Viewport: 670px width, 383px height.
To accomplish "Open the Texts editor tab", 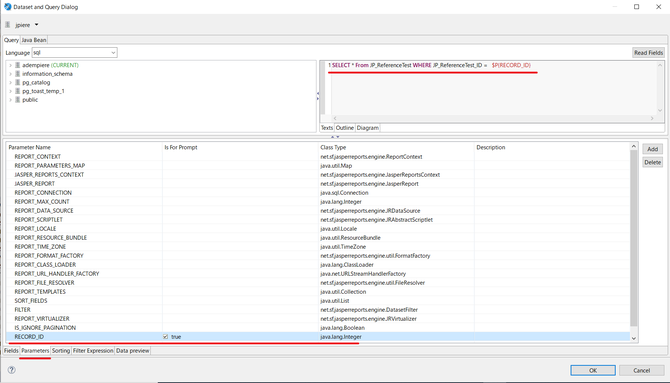I will (x=327, y=128).
